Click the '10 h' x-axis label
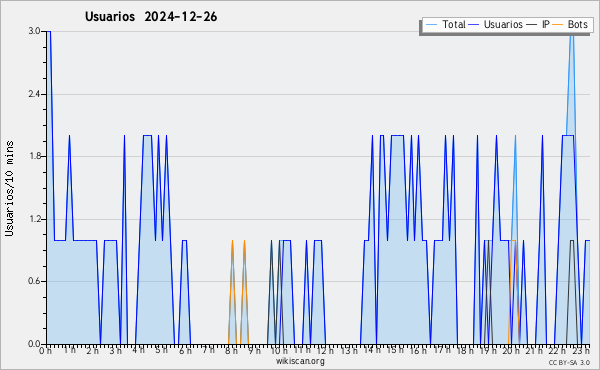This screenshot has height=370, width=600. click(x=279, y=350)
